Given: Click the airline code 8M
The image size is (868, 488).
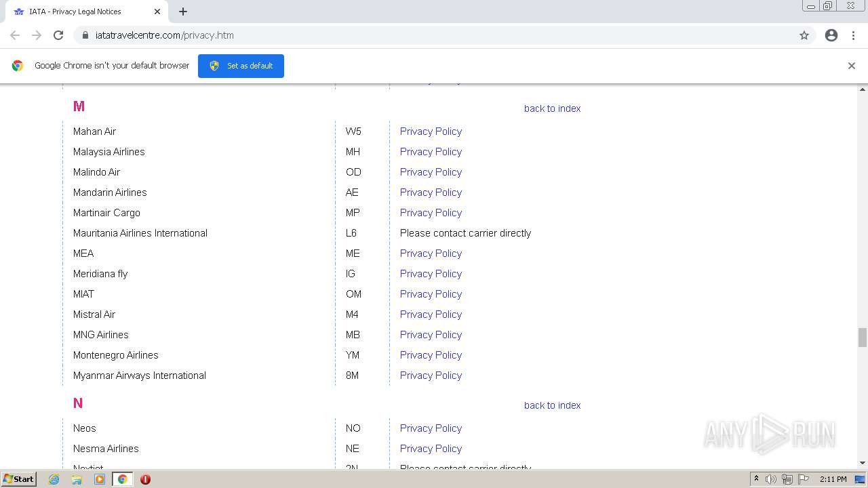Looking at the screenshot, I should click(352, 375).
